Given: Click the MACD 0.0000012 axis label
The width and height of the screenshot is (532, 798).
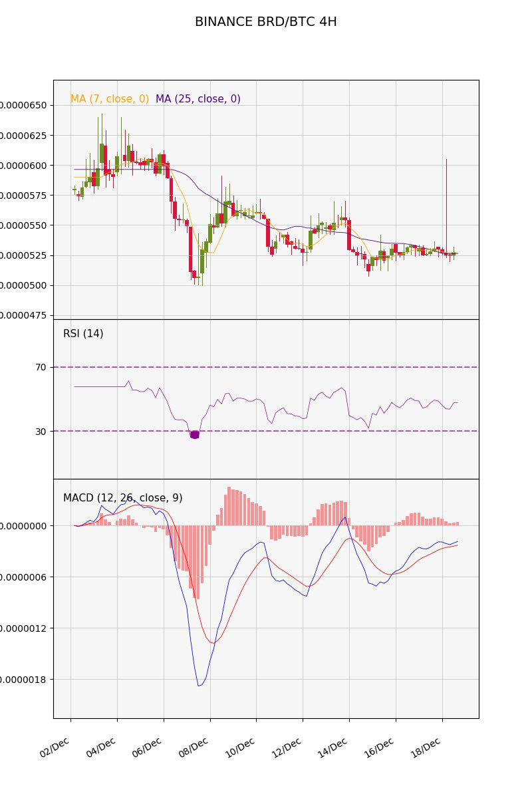Looking at the screenshot, I should tap(23, 628).
